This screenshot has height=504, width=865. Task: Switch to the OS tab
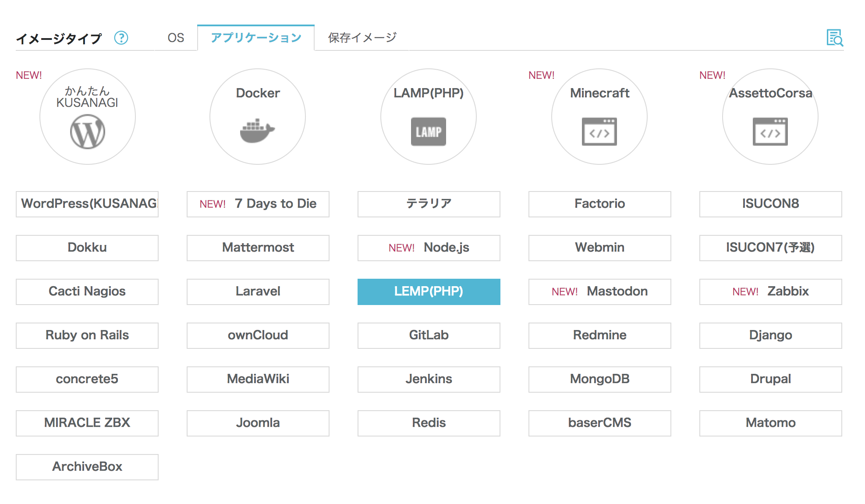(x=176, y=38)
